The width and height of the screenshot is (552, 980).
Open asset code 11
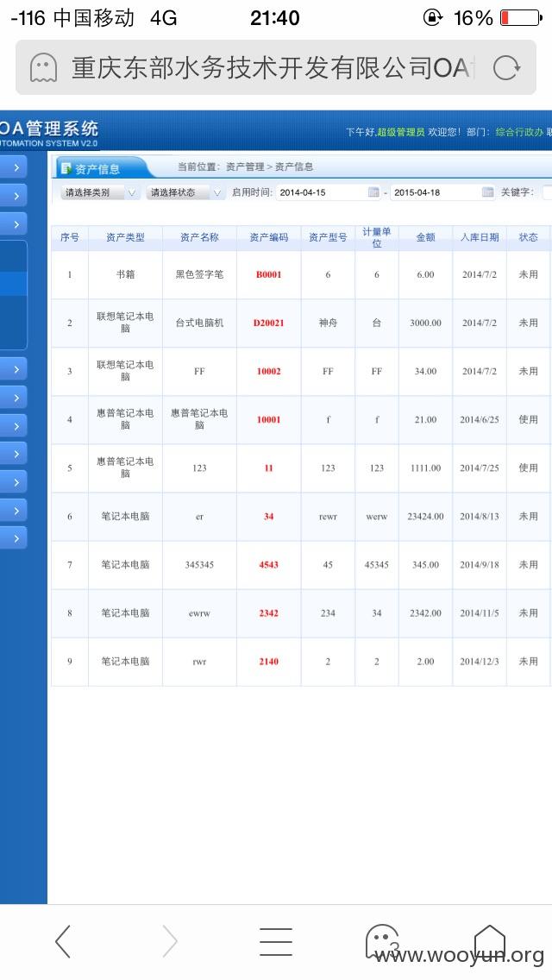point(269,468)
